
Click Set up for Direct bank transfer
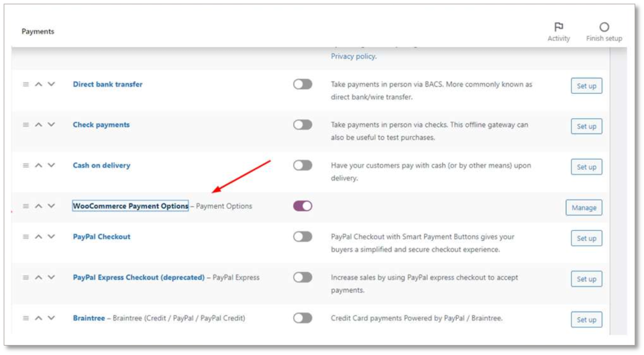[x=586, y=86]
